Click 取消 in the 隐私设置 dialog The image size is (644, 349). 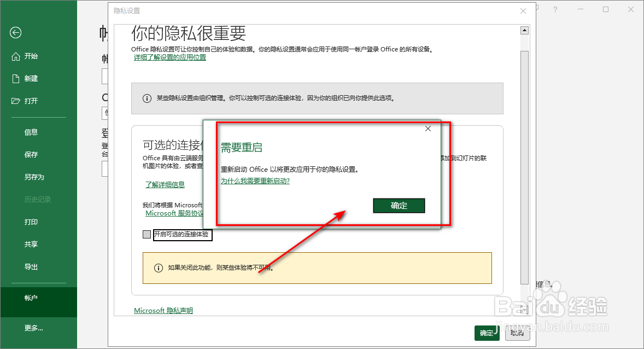coord(517,333)
